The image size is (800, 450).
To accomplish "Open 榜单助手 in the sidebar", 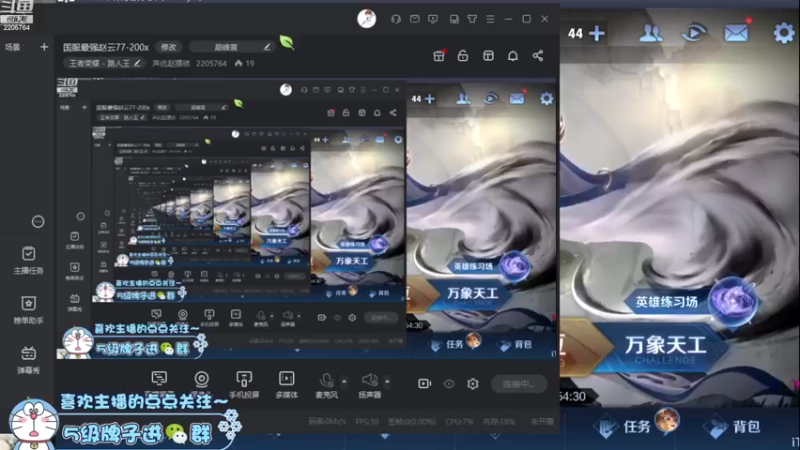I will pyautogui.click(x=29, y=310).
